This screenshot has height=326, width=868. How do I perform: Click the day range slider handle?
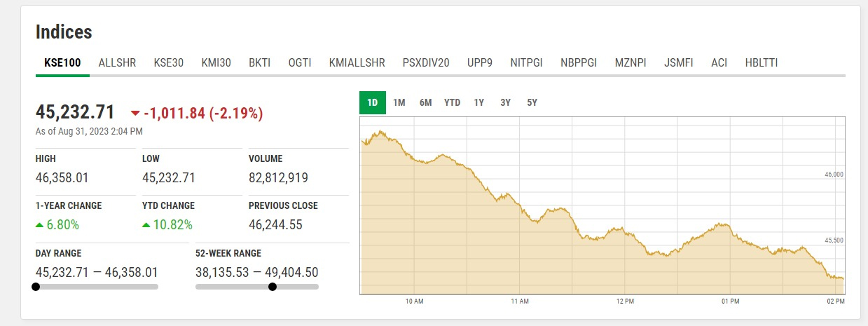[x=36, y=286]
